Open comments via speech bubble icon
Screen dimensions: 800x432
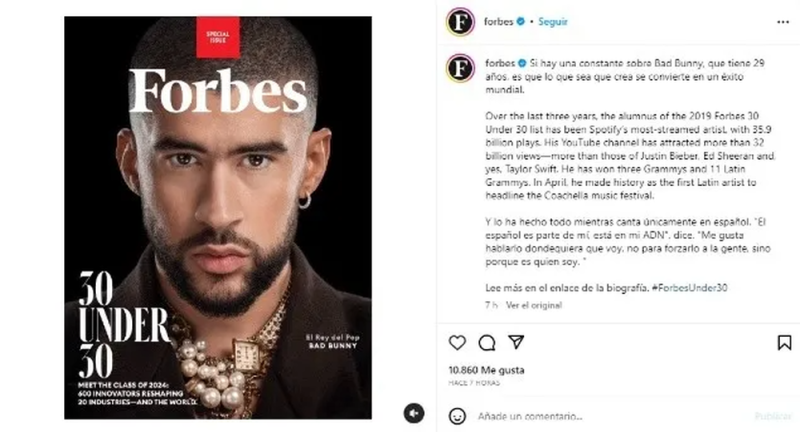coord(487,343)
